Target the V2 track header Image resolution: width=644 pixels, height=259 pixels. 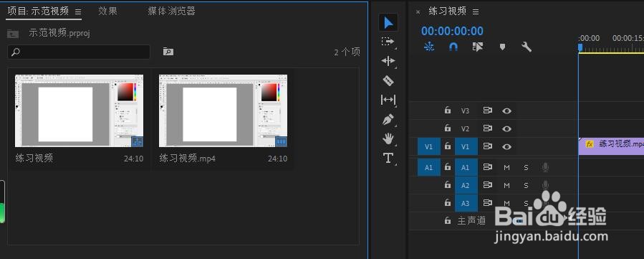465,128
